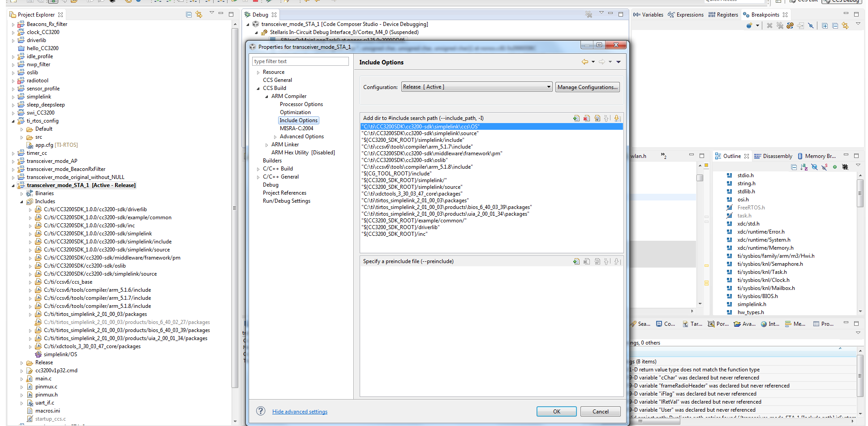868x426 pixels.
Task: Switch to the Expressions tab
Action: point(686,15)
